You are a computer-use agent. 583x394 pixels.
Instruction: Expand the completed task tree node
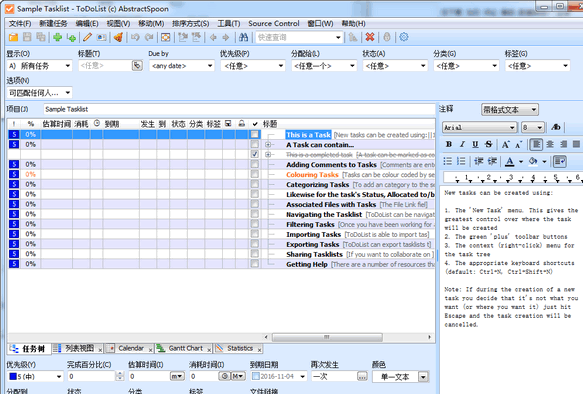[268, 155]
